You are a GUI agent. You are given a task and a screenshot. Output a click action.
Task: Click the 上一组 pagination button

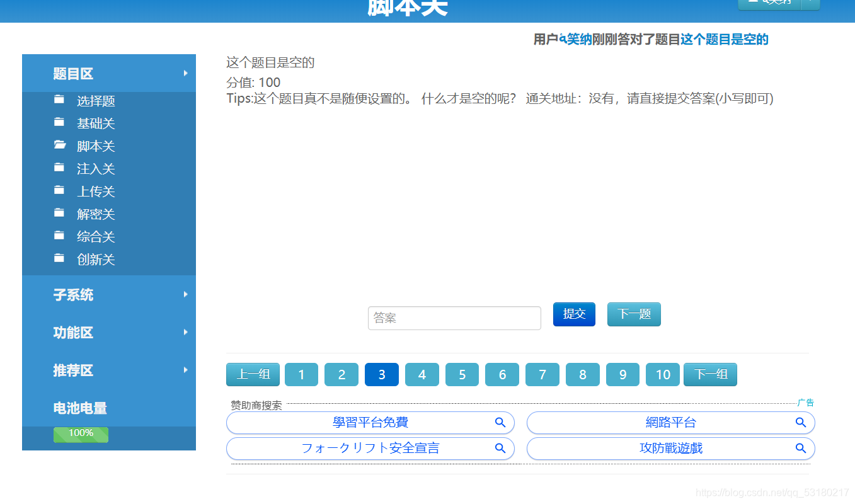coord(253,374)
